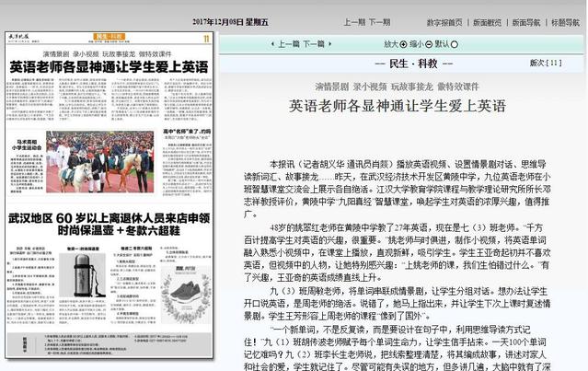588x371 pixels.
Task: Click the date 2017年12月08日 星期五
Action: tap(230, 22)
